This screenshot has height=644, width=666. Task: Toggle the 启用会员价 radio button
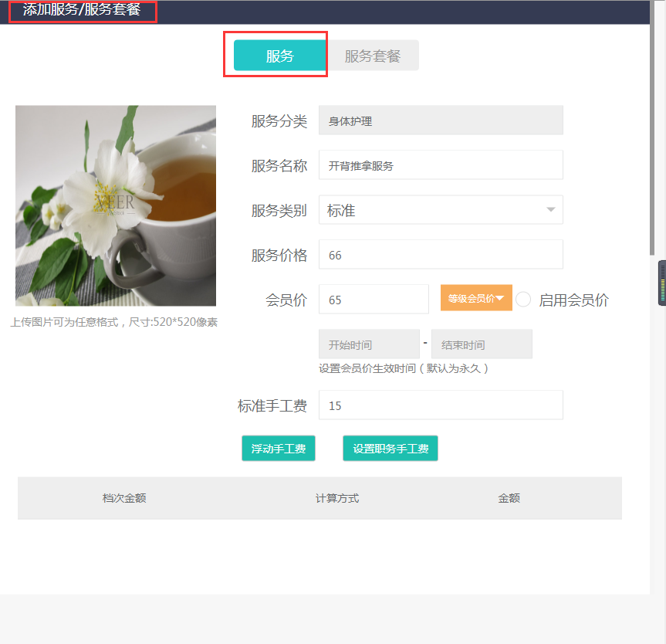[x=523, y=300]
